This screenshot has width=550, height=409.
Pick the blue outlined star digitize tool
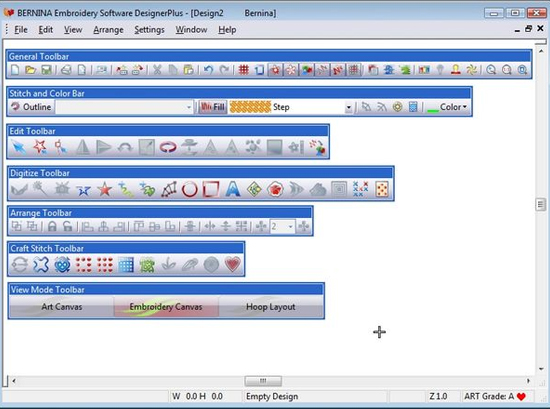click(83, 190)
